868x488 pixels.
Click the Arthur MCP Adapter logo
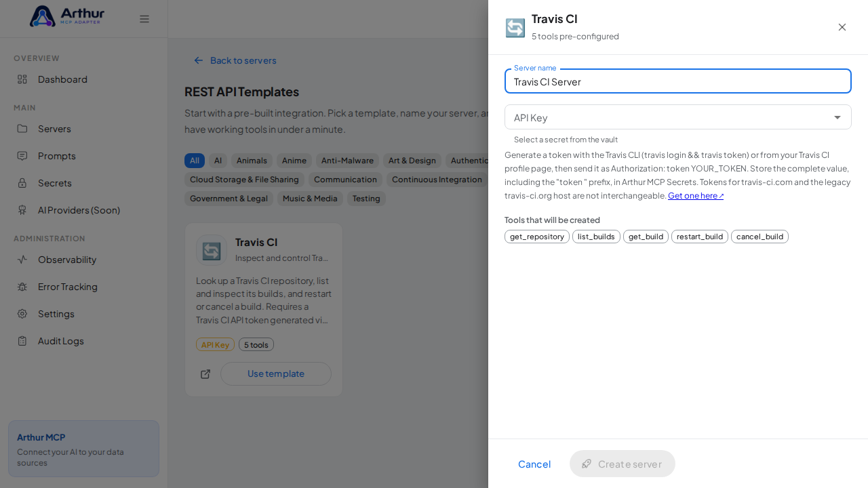click(67, 16)
